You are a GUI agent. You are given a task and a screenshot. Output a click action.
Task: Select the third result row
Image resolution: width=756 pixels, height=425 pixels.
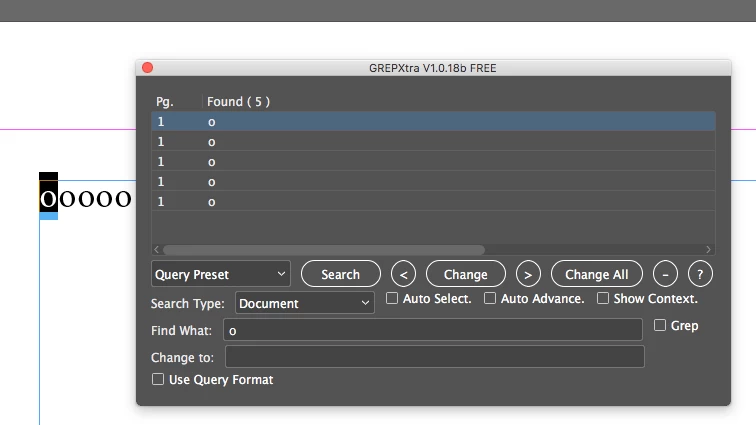433,161
